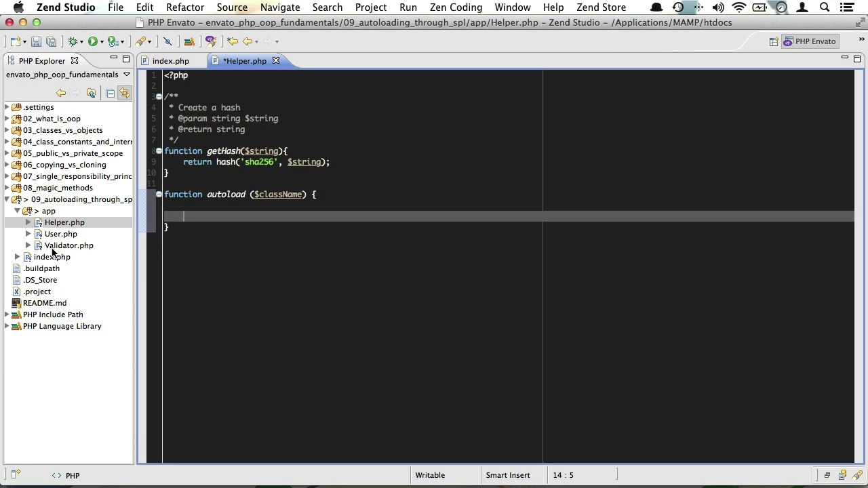Toggle Skip All Breakpoints icon

tap(167, 41)
